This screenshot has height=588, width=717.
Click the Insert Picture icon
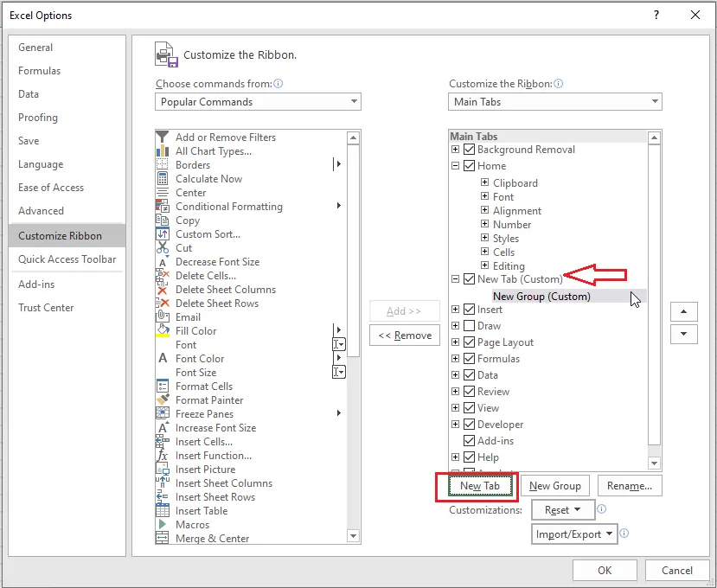click(x=163, y=470)
